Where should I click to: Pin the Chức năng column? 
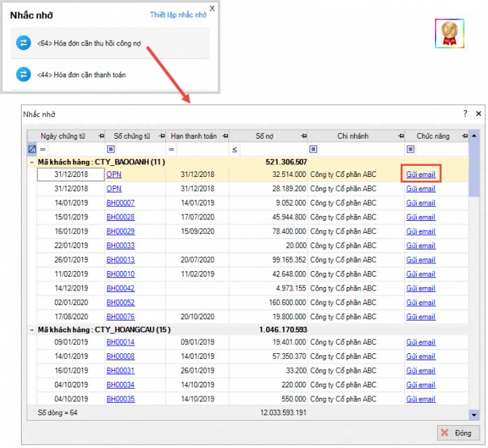pos(465,136)
